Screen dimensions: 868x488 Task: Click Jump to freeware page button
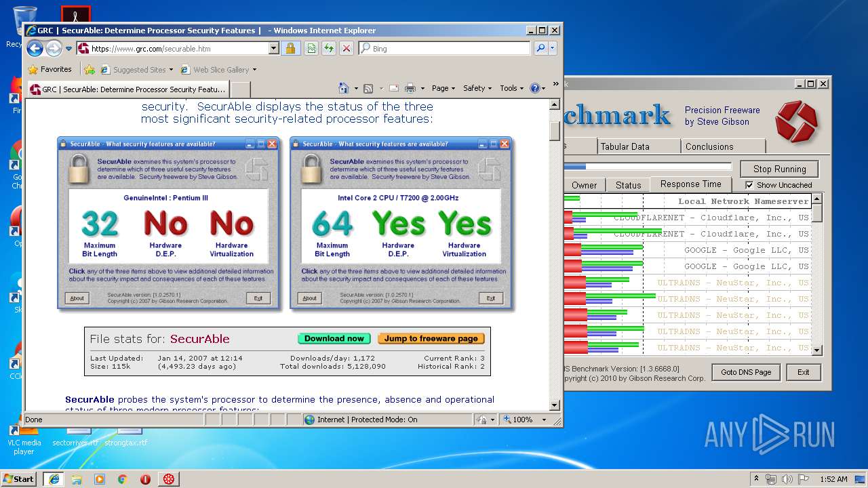point(431,338)
